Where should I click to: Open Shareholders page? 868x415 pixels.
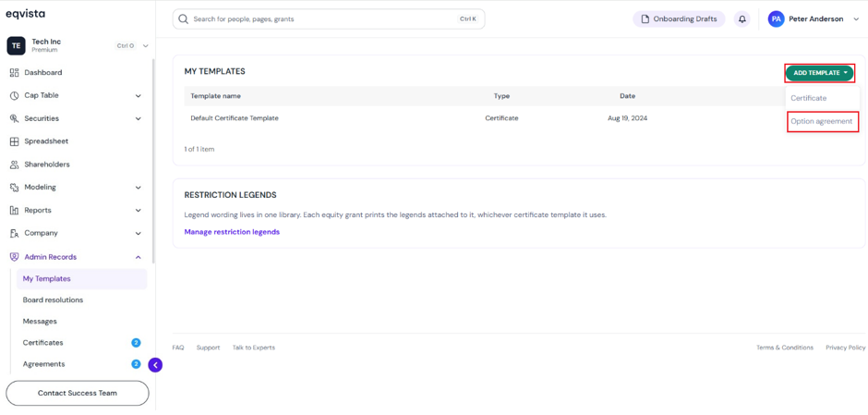[47, 165]
